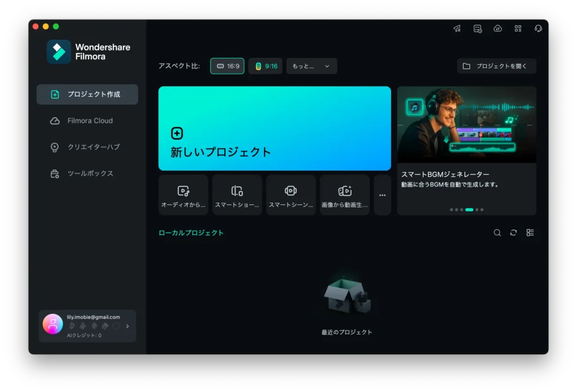The height and width of the screenshot is (392, 577).
Task: Click プロジェクトを開く button
Action: (x=496, y=66)
